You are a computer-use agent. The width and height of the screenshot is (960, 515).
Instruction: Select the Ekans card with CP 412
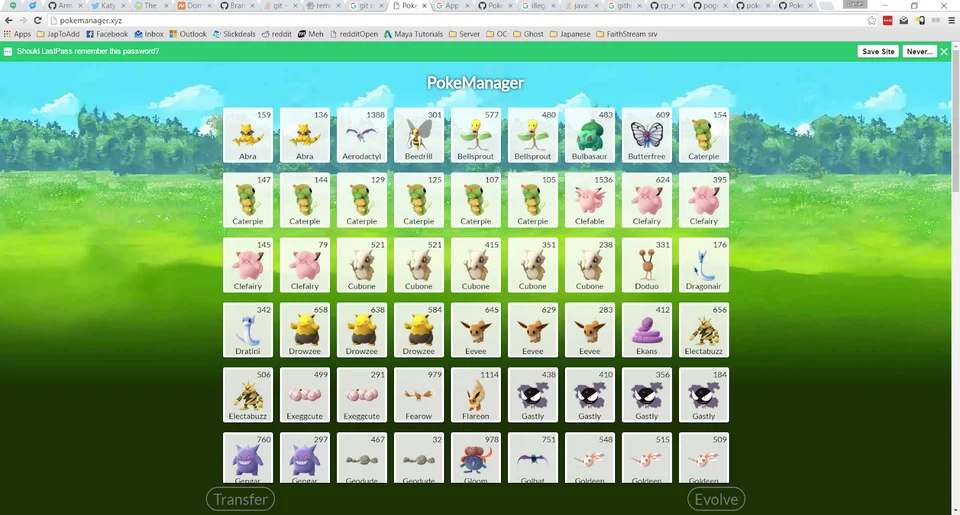coord(647,330)
